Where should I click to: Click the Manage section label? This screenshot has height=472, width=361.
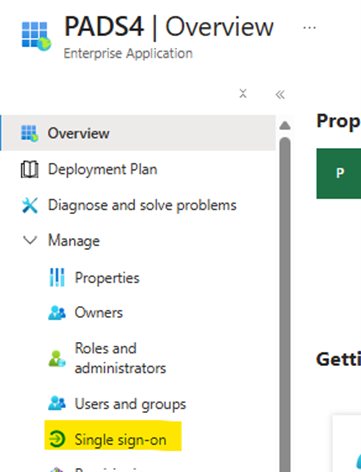click(74, 241)
